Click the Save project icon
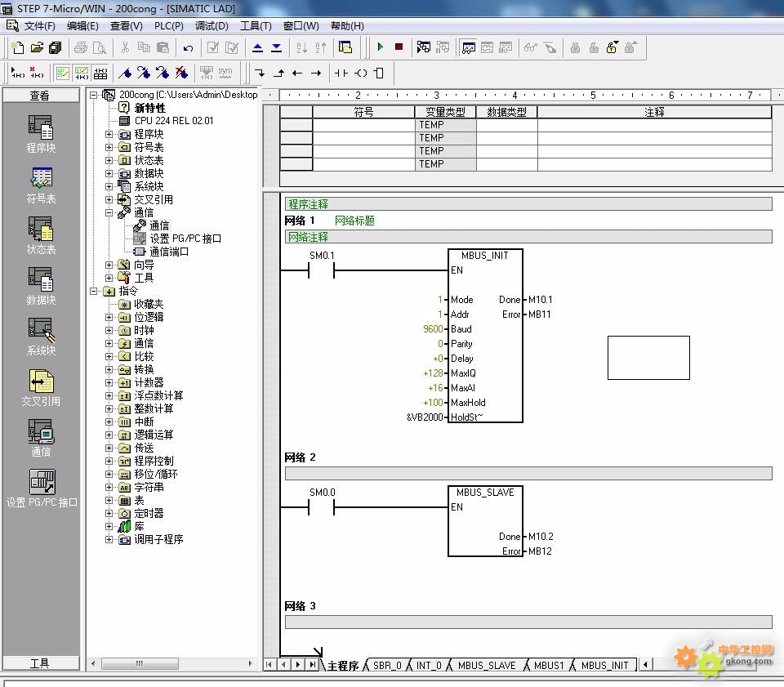Image resolution: width=784 pixels, height=687 pixels. point(55,47)
